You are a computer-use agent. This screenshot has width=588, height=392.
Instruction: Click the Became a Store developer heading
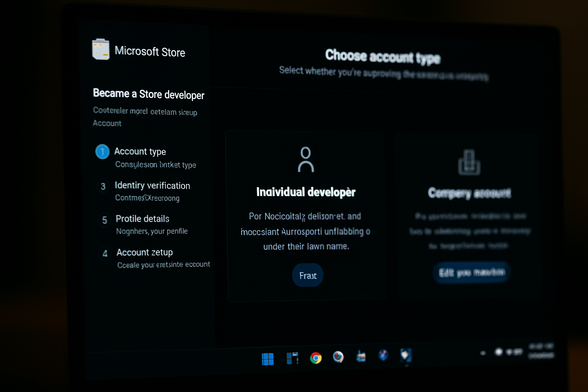[x=149, y=94]
